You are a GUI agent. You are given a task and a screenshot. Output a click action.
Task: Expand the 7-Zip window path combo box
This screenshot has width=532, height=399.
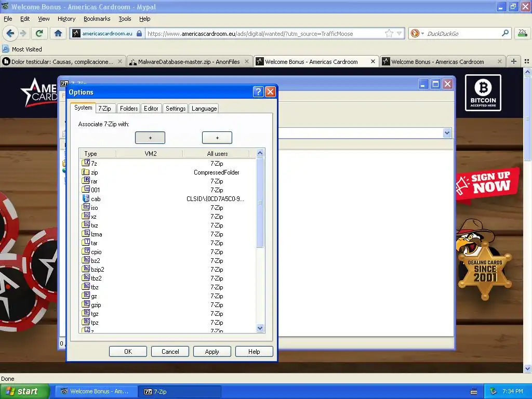[x=447, y=133]
